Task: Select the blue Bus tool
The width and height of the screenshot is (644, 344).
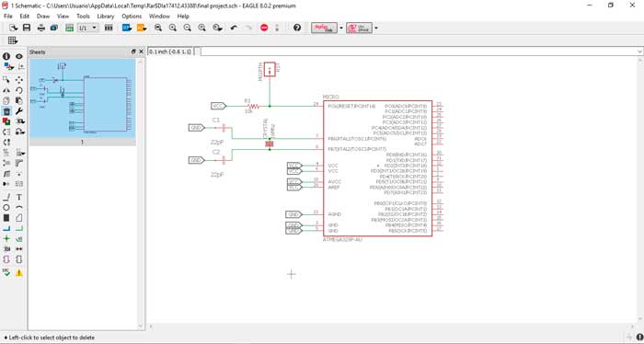Action: click(6, 228)
